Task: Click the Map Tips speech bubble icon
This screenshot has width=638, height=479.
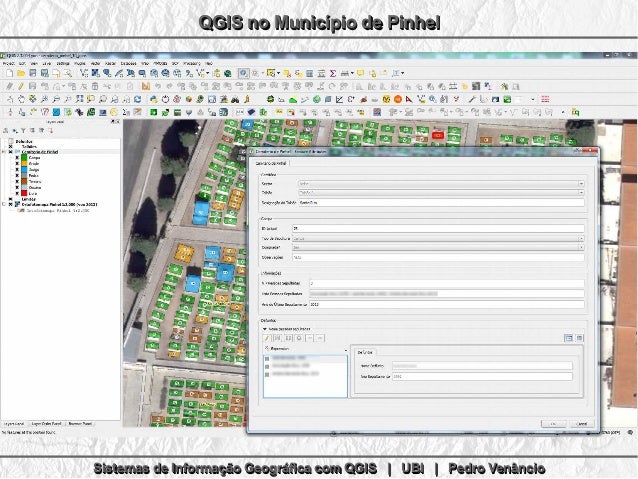Action: pyautogui.click(x=361, y=73)
